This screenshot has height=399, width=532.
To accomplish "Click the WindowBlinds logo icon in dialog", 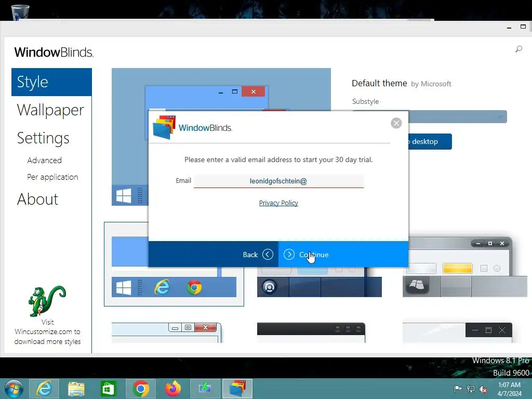I will tap(164, 127).
